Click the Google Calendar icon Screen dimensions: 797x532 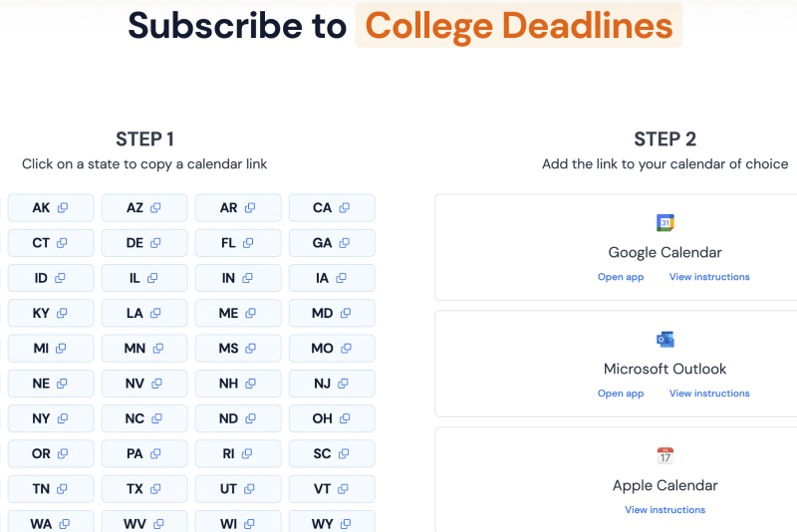[x=664, y=223]
